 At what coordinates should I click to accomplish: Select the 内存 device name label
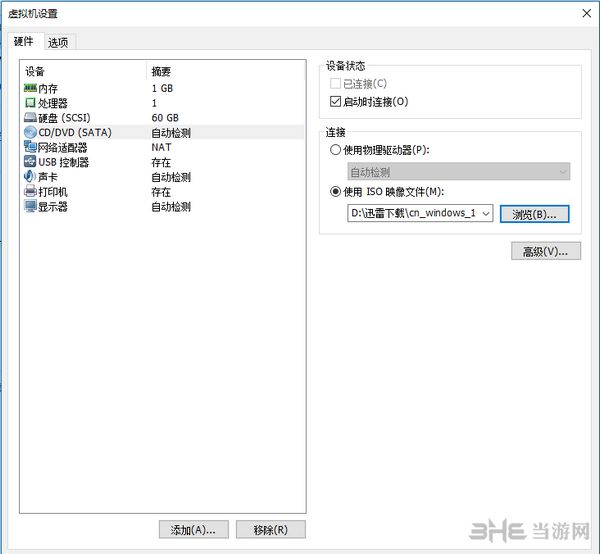pyautogui.click(x=48, y=89)
